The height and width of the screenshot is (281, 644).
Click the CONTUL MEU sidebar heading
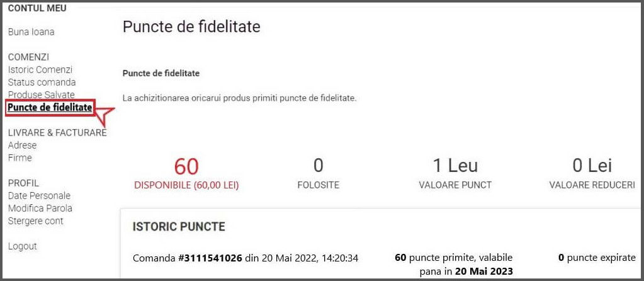coord(37,8)
